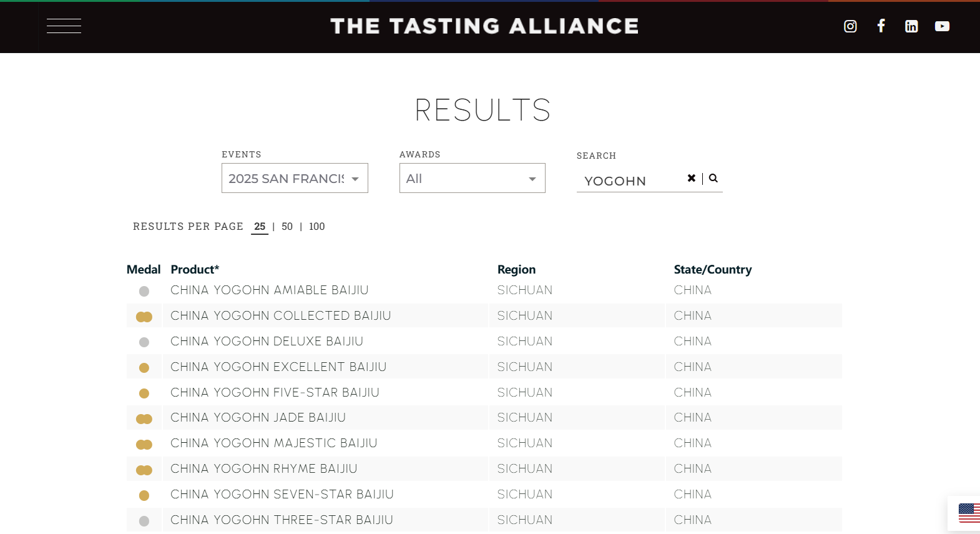Show 50 results per page
Viewport: 980px width, 534px height.
[x=287, y=226]
